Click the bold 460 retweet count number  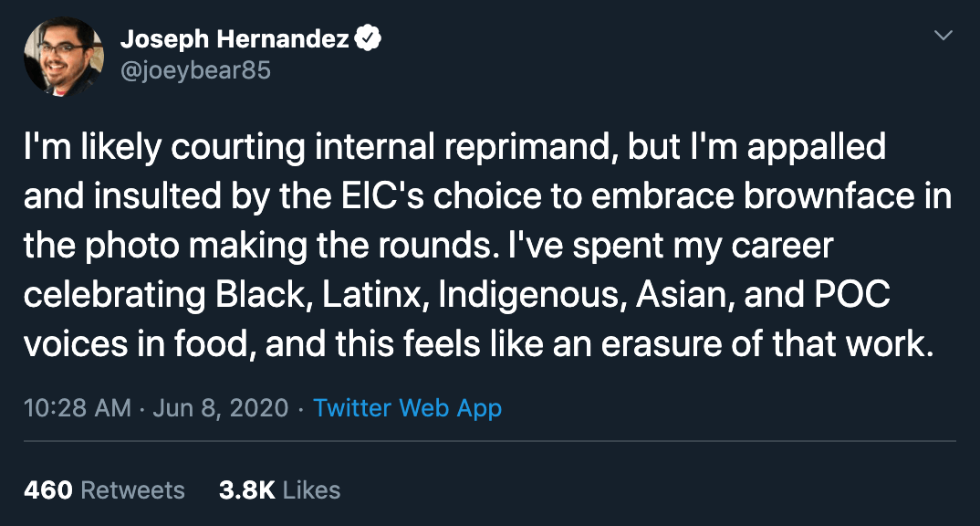48,490
